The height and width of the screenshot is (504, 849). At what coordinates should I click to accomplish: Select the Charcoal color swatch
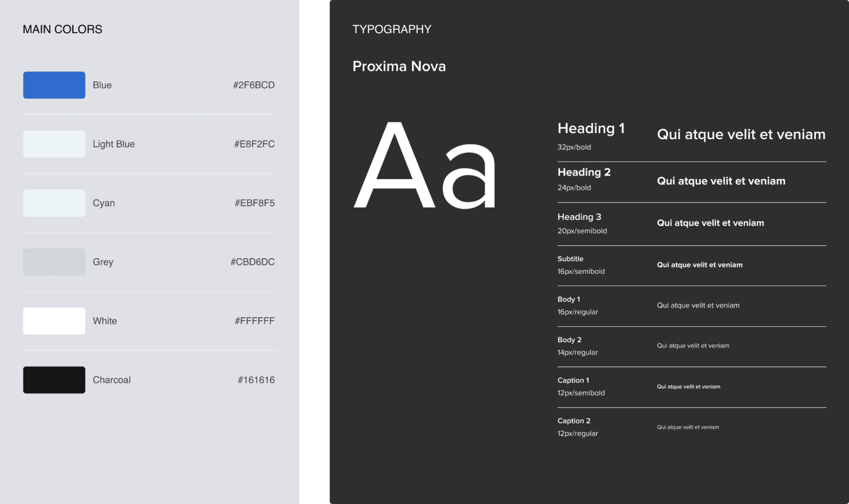(54, 380)
